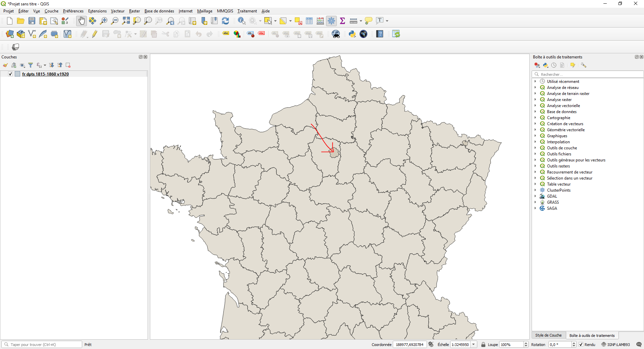This screenshot has height=349, width=644.
Task: Click the Toggle Editing pencil icon
Action: coord(95,34)
